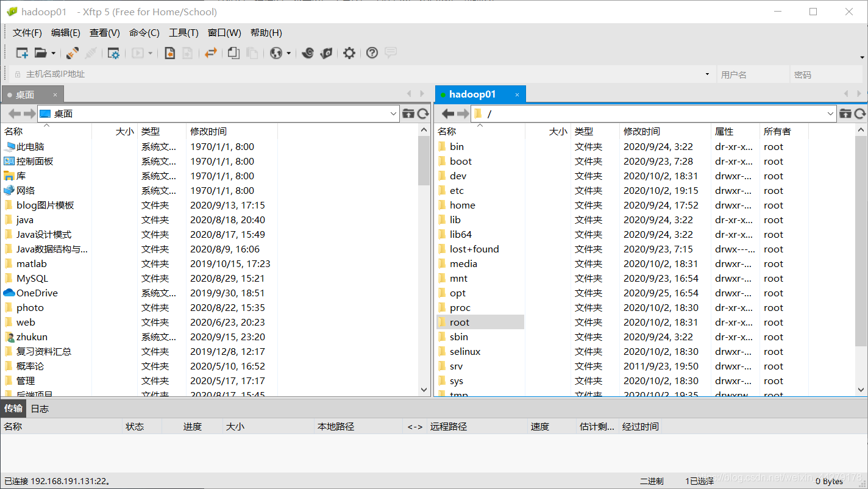Click New Folder icon in local pane
The height and width of the screenshot is (489, 868).
point(408,113)
